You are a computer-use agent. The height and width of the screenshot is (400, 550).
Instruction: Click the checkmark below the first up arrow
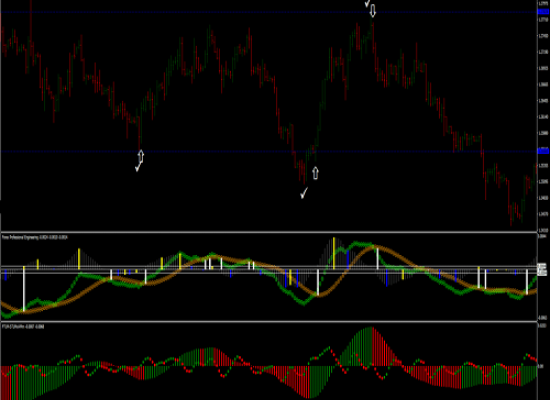[138, 167]
